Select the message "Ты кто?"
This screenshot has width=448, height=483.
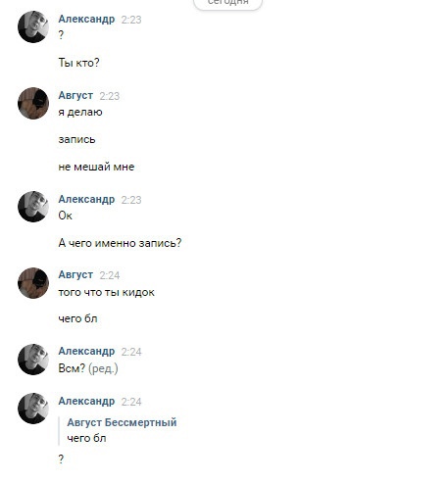78,63
